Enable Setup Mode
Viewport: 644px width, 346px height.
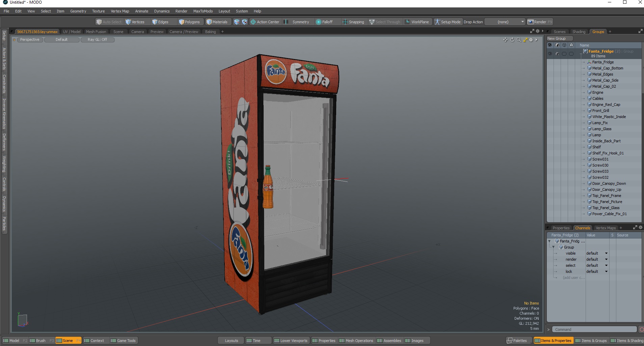point(448,22)
